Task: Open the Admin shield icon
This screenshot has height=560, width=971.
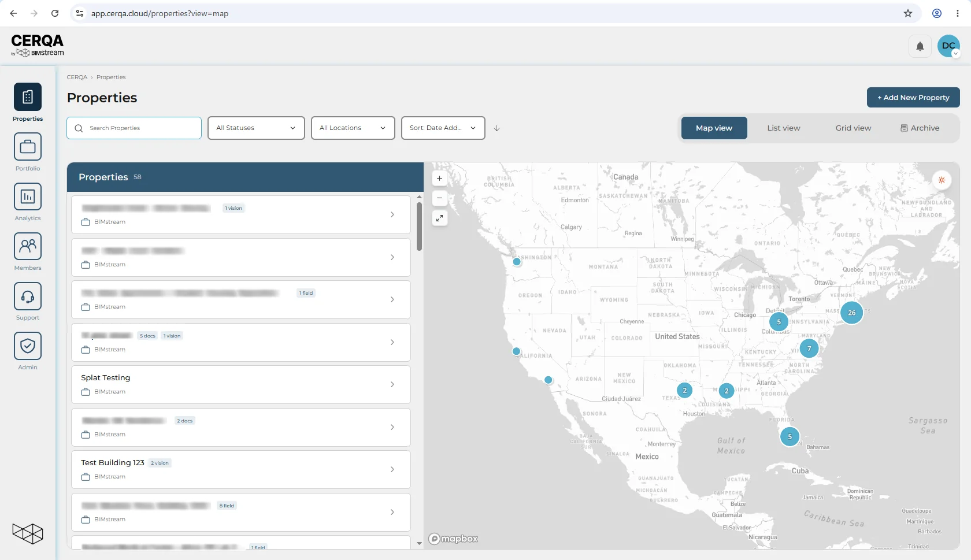Action: [x=28, y=345]
